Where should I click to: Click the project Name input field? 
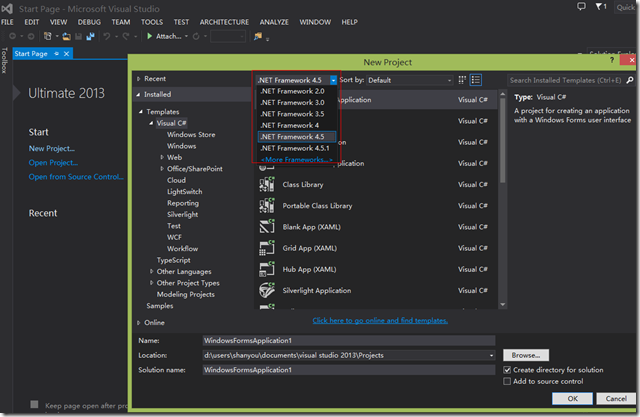(x=348, y=341)
